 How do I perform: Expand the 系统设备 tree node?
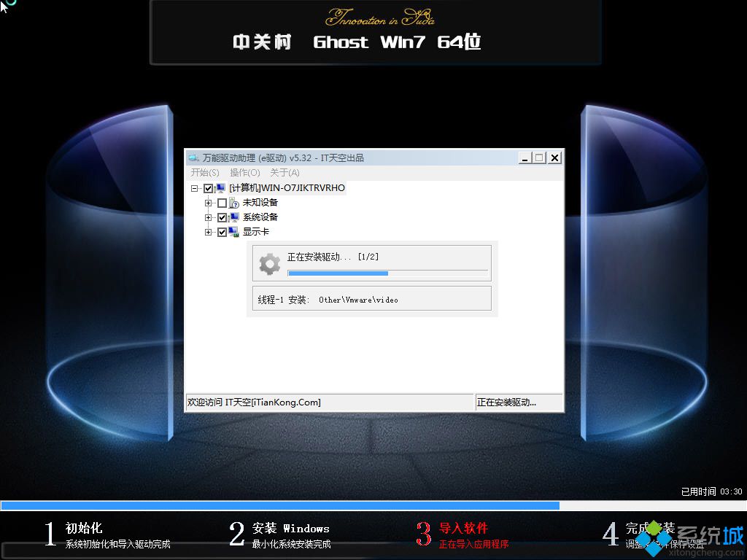[208, 217]
